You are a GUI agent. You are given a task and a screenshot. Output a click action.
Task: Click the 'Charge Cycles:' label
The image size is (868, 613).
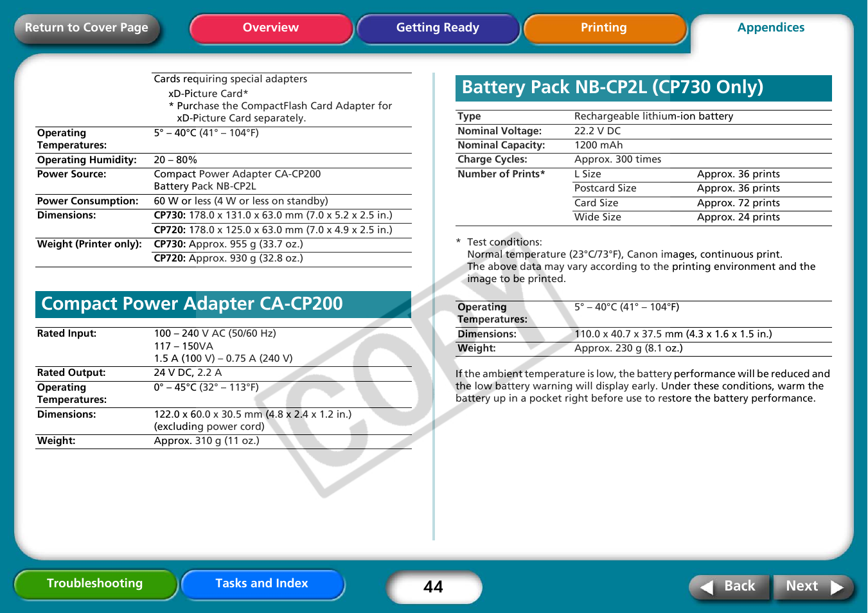(492, 159)
